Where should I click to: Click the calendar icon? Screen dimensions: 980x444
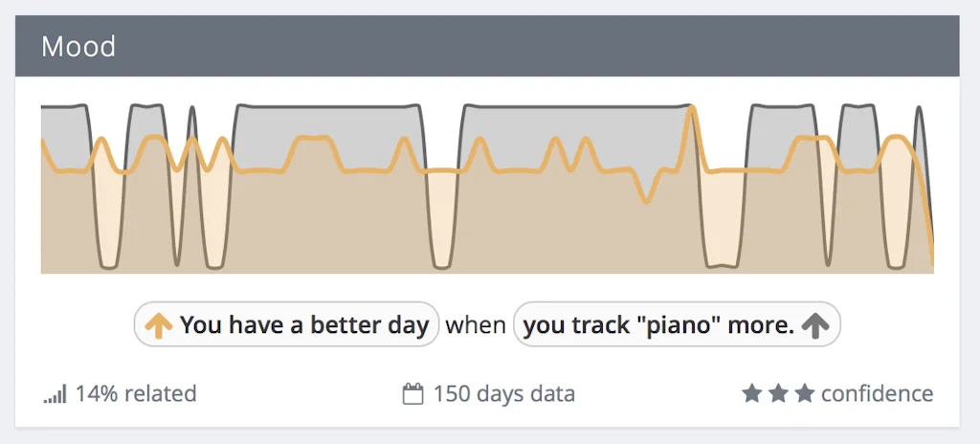pos(412,394)
